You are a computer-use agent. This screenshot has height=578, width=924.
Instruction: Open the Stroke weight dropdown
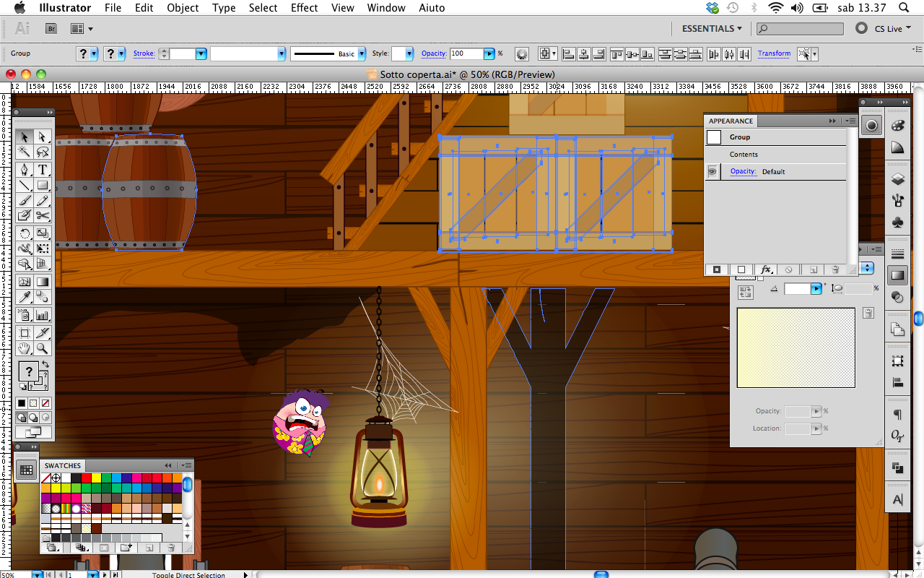[x=201, y=54]
